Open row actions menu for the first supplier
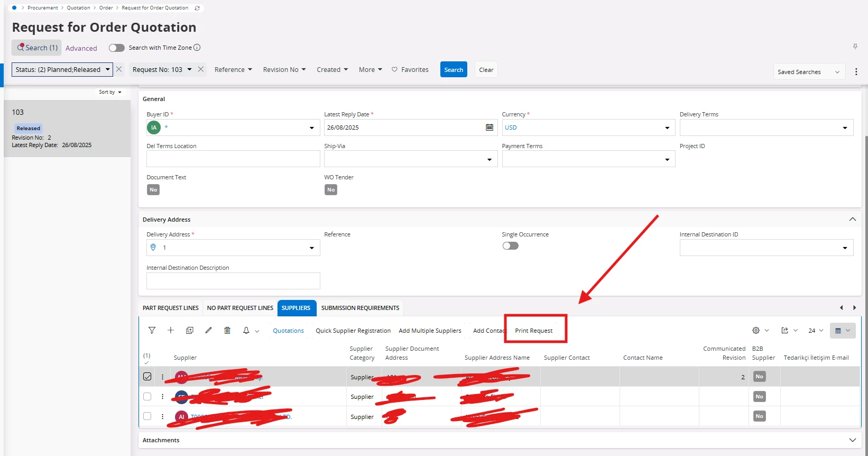The height and width of the screenshot is (456, 868). tap(162, 377)
